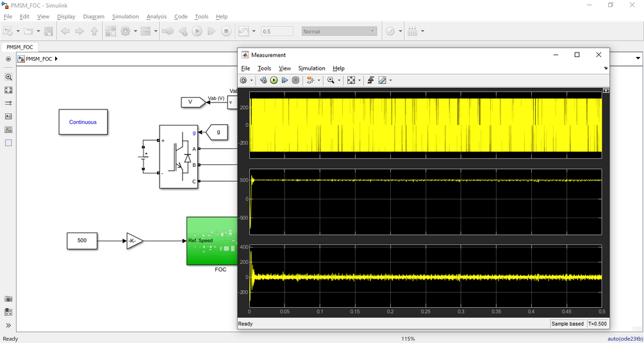Select the Zoom tool in left palette

click(x=8, y=77)
